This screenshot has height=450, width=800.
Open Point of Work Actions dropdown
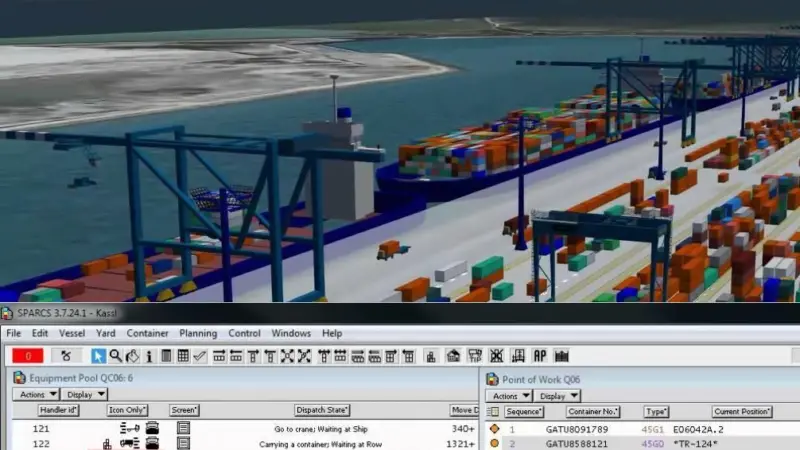509,396
